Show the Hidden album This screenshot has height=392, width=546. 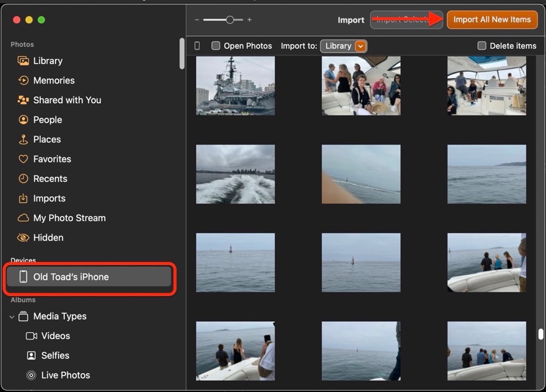coord(48,238)
